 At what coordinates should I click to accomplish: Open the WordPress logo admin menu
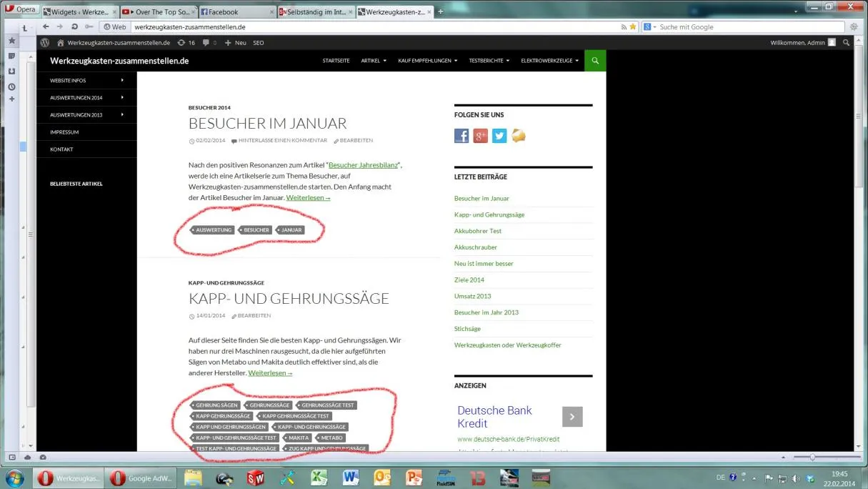pyautogui.click(x=45, y=43)
